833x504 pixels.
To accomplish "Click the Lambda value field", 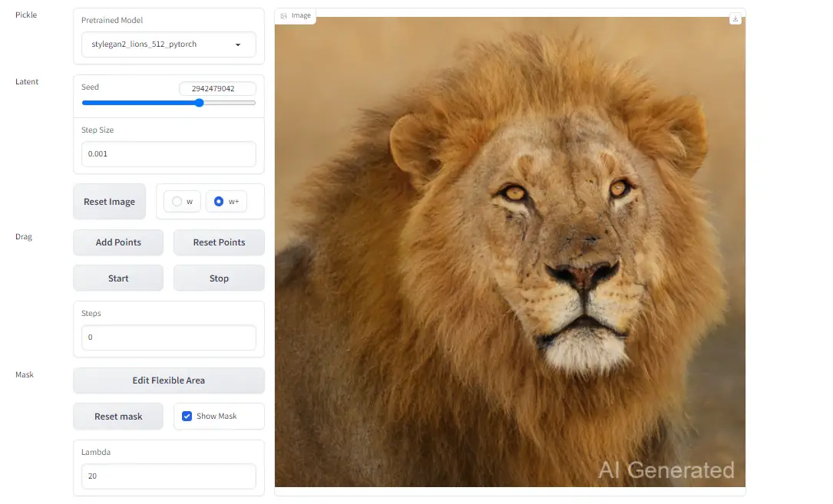I will 168,476.
